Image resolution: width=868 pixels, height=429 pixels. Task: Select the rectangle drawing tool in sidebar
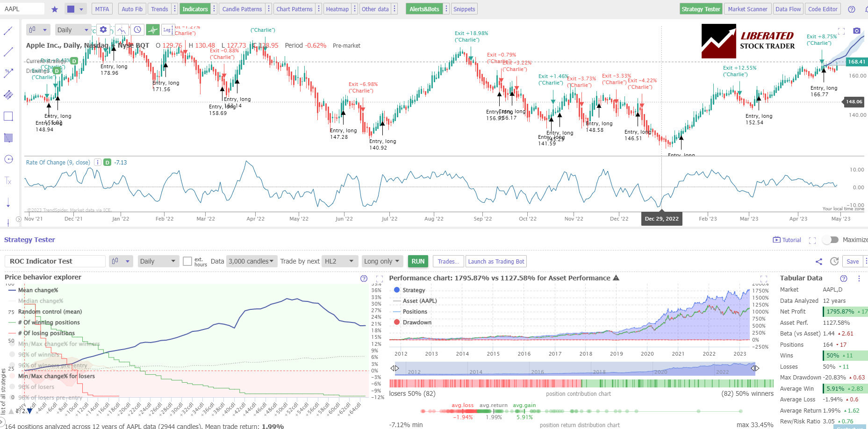[8, 116]
